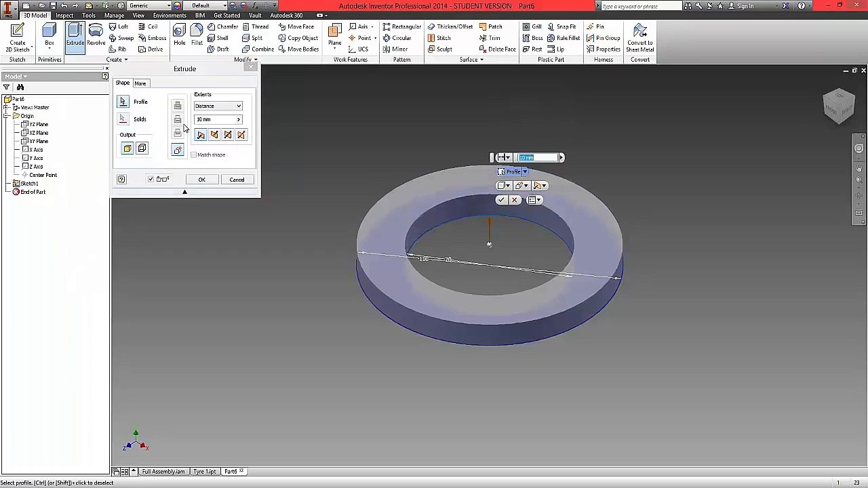
Task: Choose the Grill plastic part tool
Action: [532, 27]
